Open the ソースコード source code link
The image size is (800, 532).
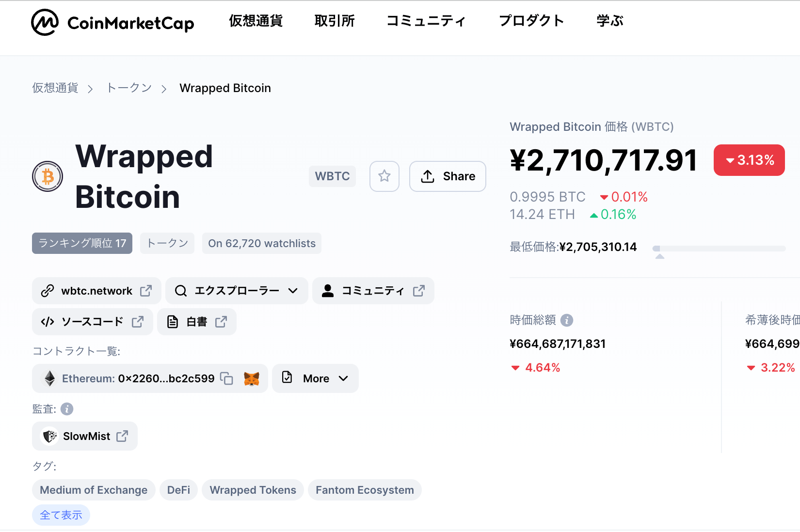point(93,322)
